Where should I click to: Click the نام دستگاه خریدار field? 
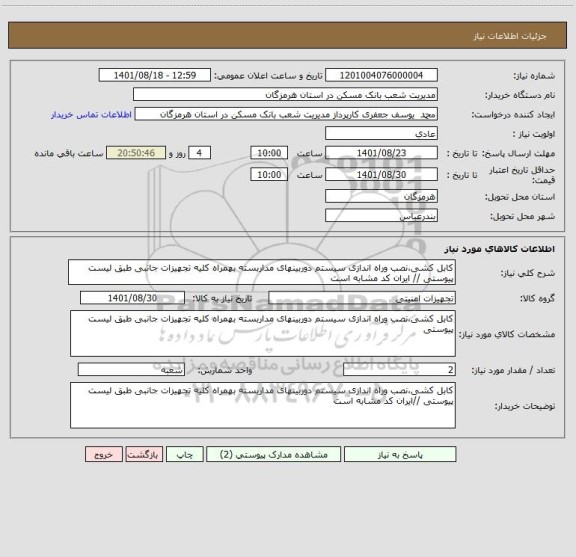285,94
